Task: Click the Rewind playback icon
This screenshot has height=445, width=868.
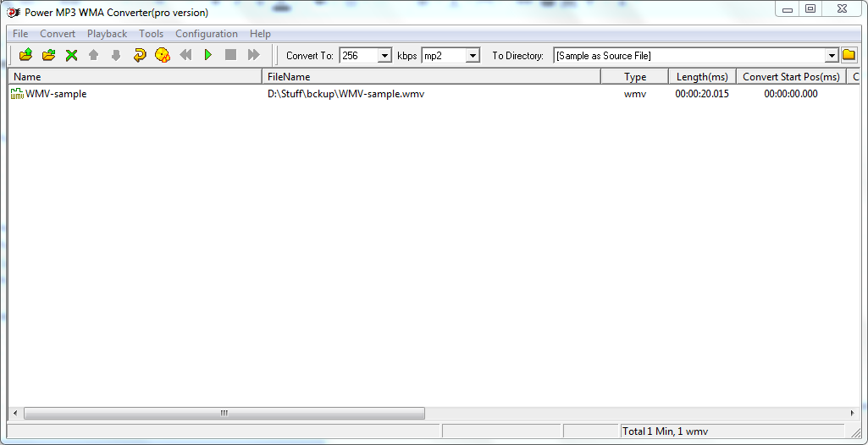Action: [185, 55]
